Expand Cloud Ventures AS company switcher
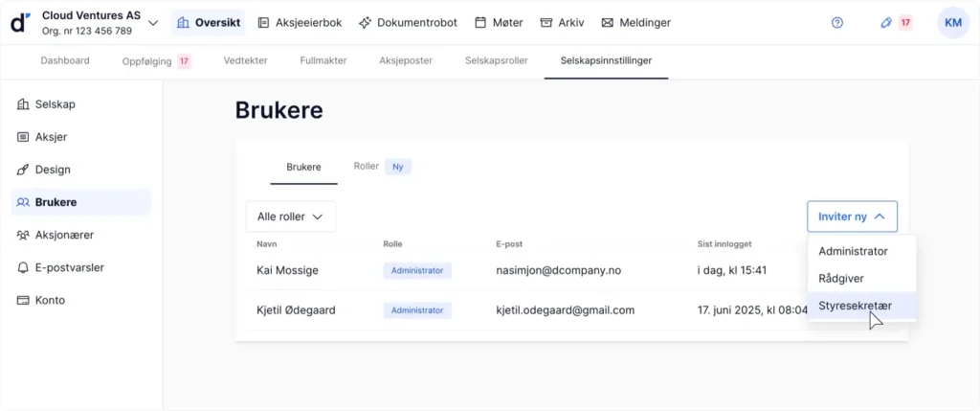 tap(153, 23)
